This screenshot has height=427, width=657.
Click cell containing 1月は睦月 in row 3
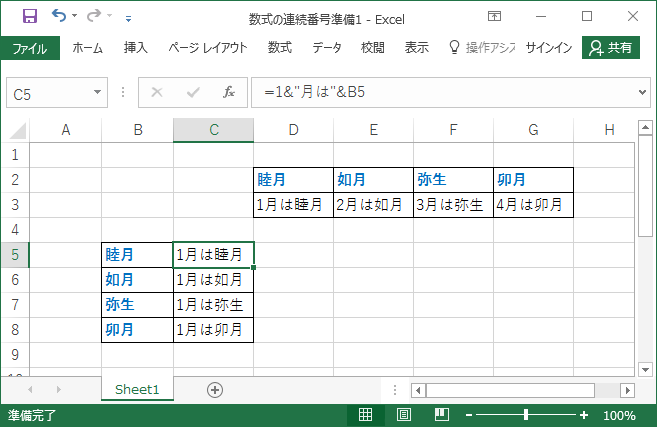point(294,205)
